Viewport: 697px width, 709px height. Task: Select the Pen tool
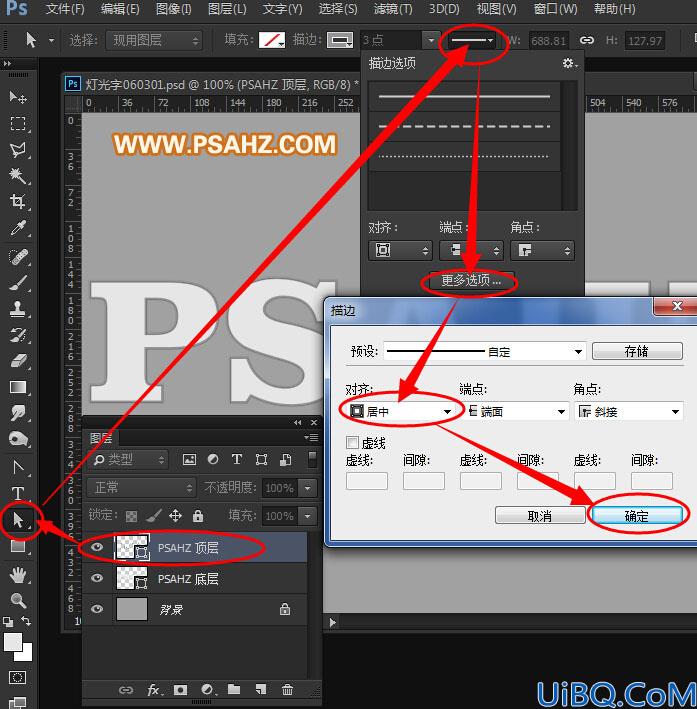pyautogui.click(x=18, y=467)
